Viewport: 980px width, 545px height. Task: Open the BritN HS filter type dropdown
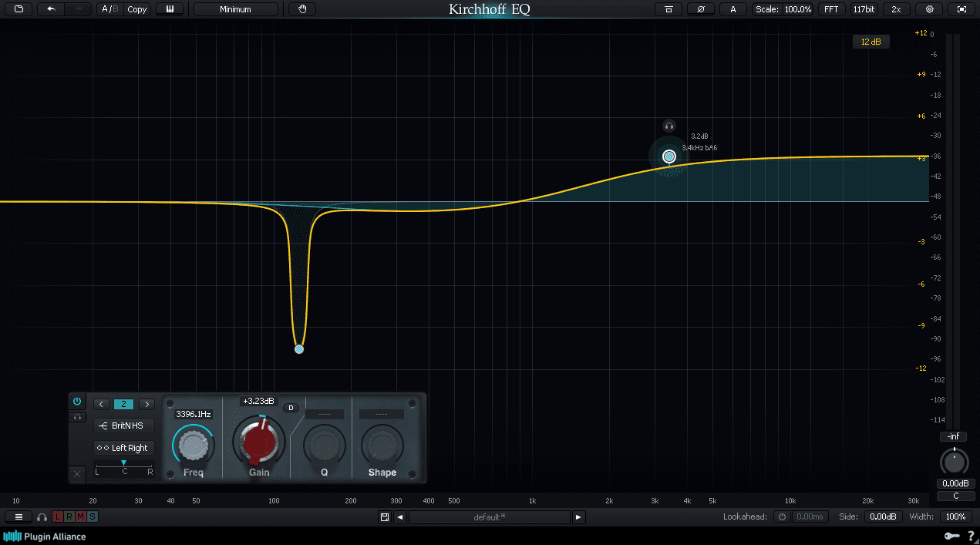coord(124,426)
